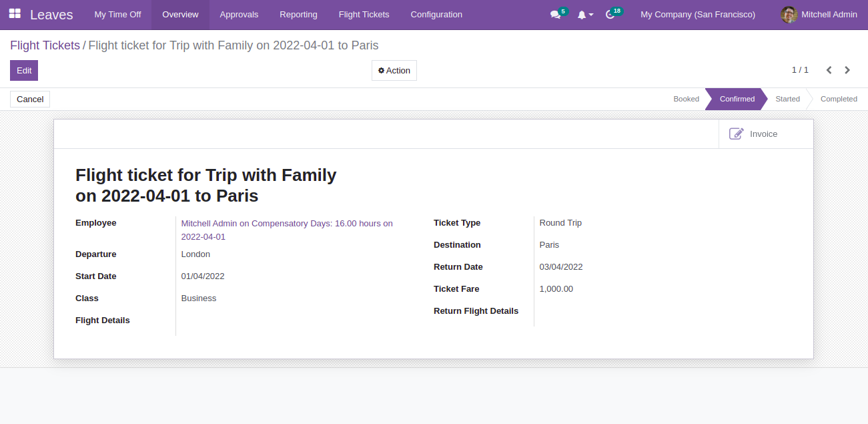
Task: Open the user menu via Mitchell Admin avatar
Action: [x=789, y=14]
